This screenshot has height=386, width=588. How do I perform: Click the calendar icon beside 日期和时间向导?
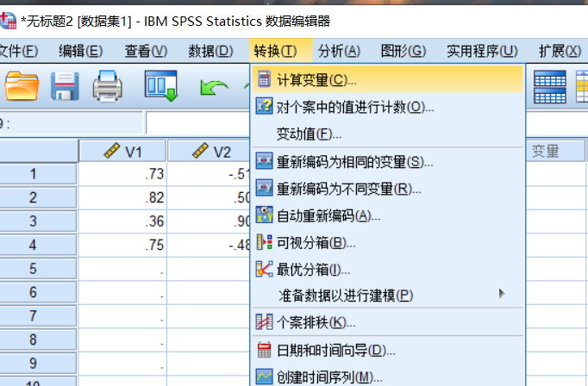(x=264, y=350)
